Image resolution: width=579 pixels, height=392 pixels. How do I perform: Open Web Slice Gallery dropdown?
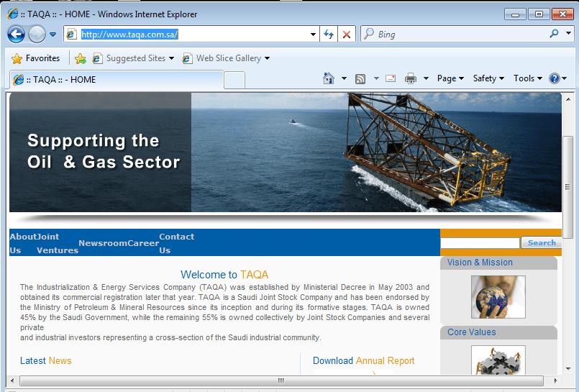click(x=226, y=58)
